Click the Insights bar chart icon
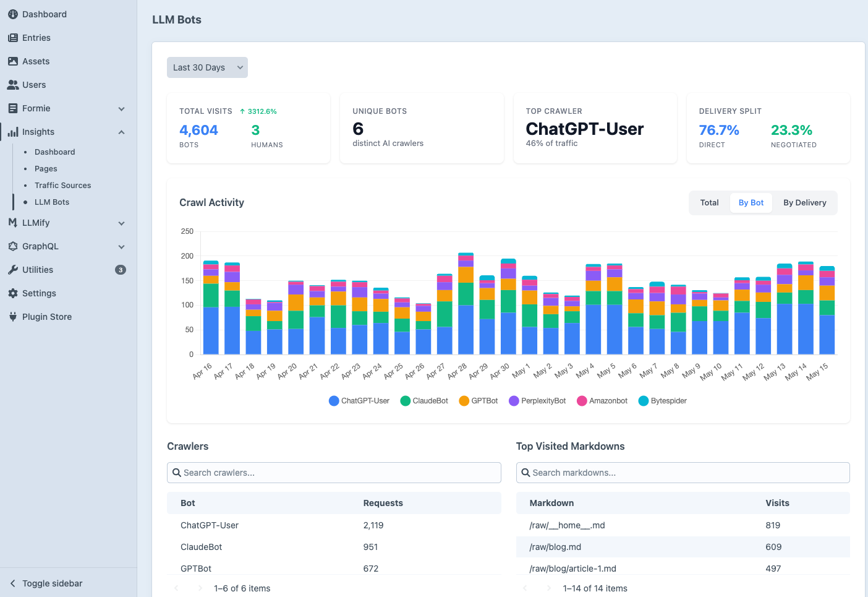The width and height of the screenshot is (868, 597). (x=13, y=132)
